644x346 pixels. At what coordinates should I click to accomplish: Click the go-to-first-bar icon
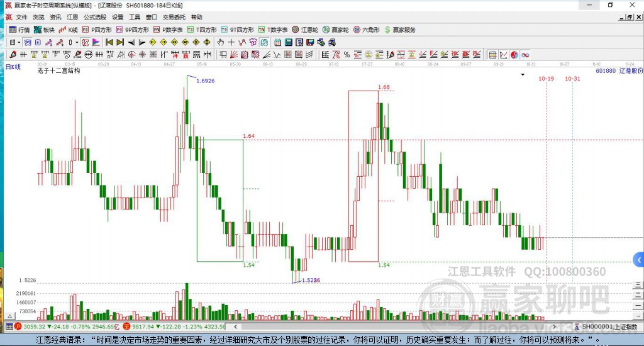pyautogui.click(x=109, y=42)
